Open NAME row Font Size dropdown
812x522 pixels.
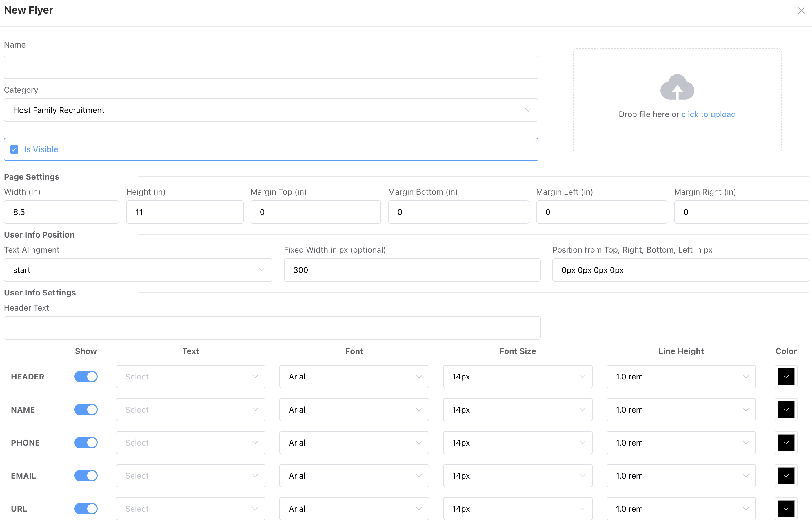tap(518, 410)
